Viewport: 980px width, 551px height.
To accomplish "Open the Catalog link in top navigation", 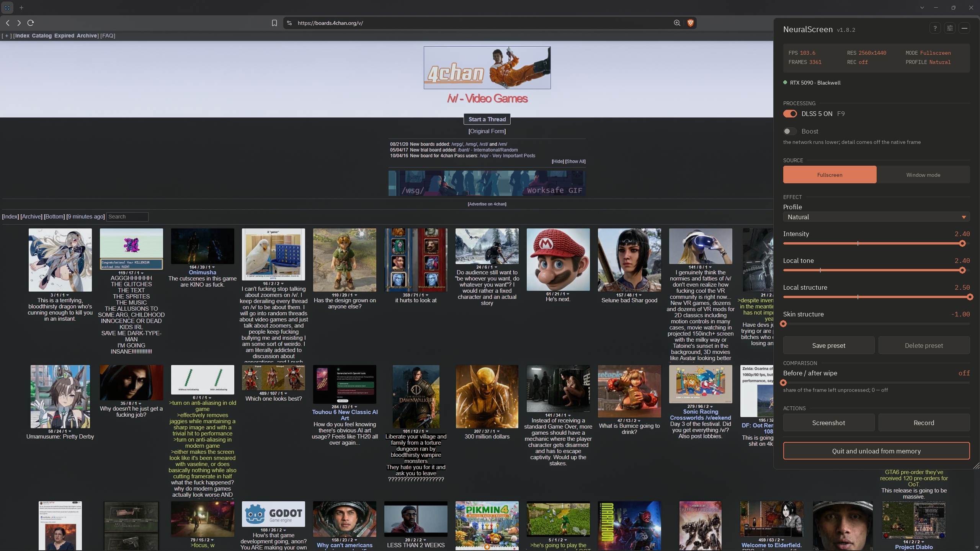I will (42, 36).
